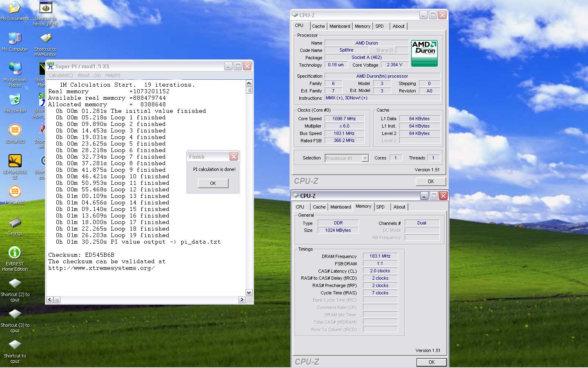Switch to About tab in bottom CPU-Z
Image resolution: width=588 pixels, height=368 pixels.
pyautogui.click(x=399, y=207)
